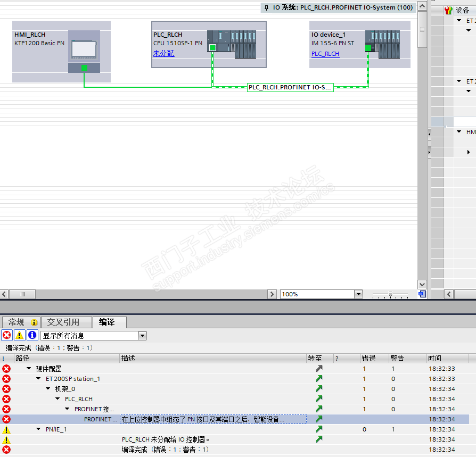Viewport: 476px width, 457px height.
Task: Open the 未分配 link on PLC_RLCH
Action: pyautogui.click(x=163, y=54)
